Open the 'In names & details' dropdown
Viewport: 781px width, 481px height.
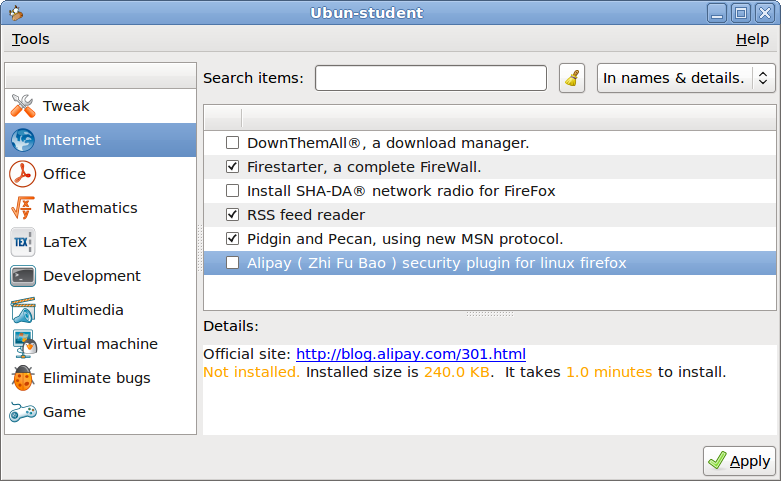click(x=686, y=78)
